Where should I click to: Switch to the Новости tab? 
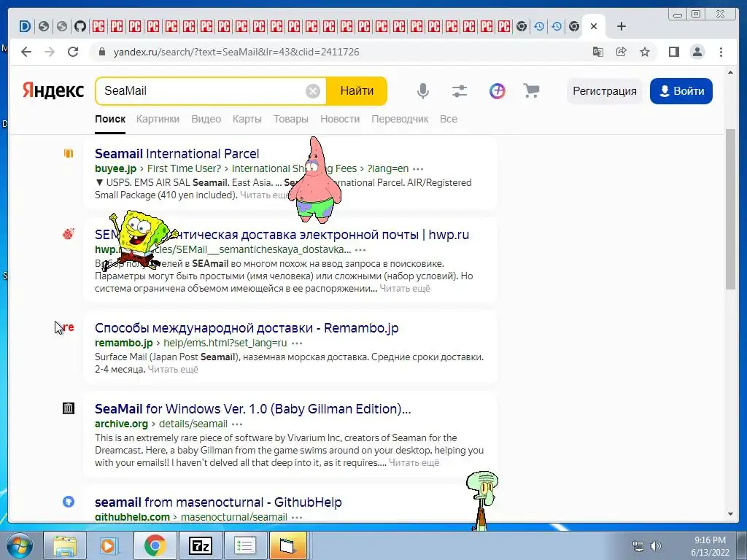(340, 119)
